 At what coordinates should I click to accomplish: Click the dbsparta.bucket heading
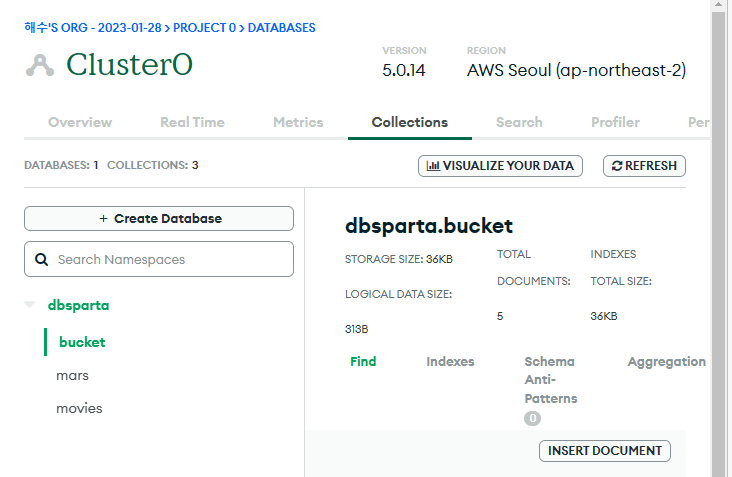click(429, 226)
